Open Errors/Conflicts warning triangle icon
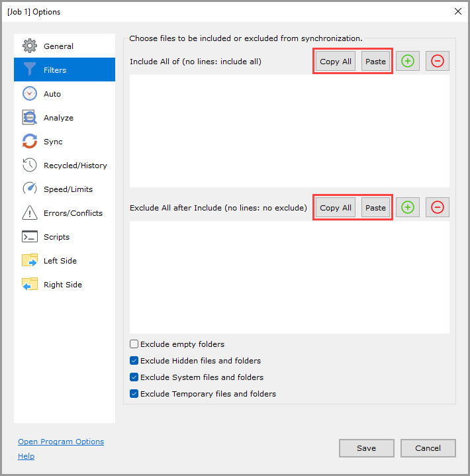This screenshot has width=470, height=476. click(30, 213)
